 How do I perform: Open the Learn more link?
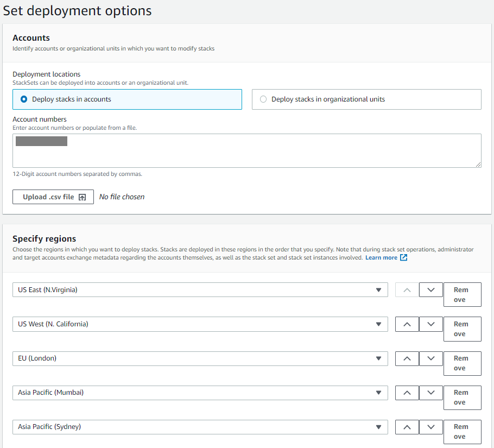pos(382,257)
